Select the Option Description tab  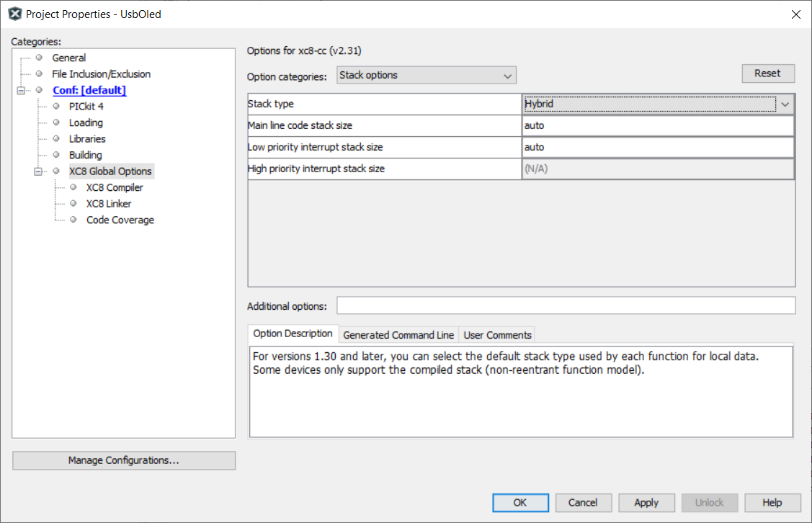coord(293,334)
